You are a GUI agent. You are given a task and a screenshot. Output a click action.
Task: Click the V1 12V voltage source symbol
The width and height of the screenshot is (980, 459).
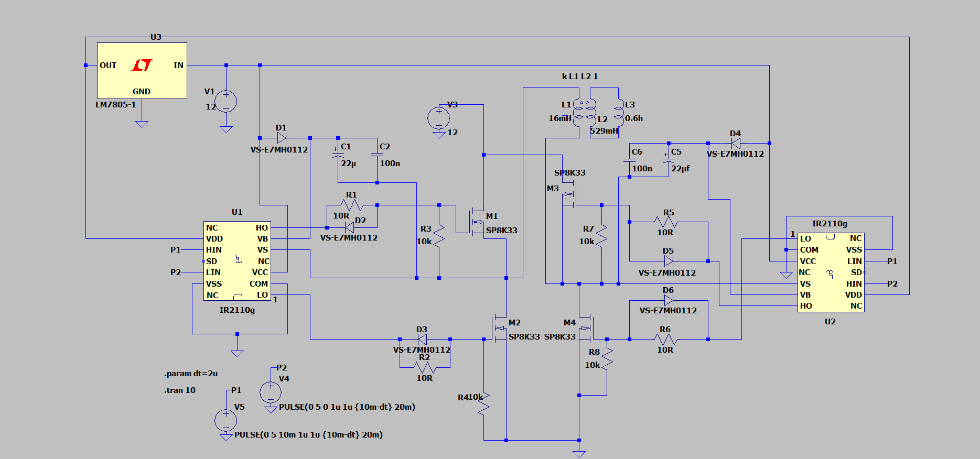point(226,102)
